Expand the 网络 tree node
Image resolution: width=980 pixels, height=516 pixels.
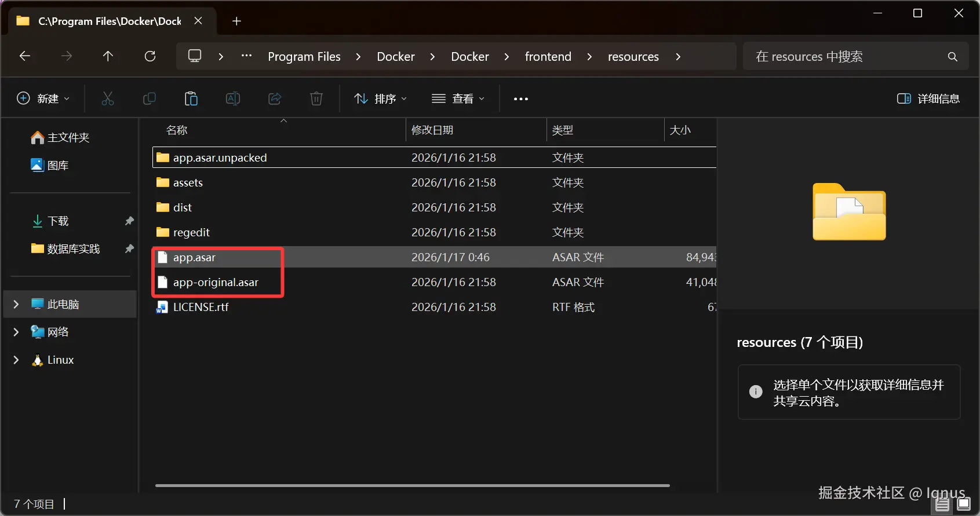coord(16,332)
